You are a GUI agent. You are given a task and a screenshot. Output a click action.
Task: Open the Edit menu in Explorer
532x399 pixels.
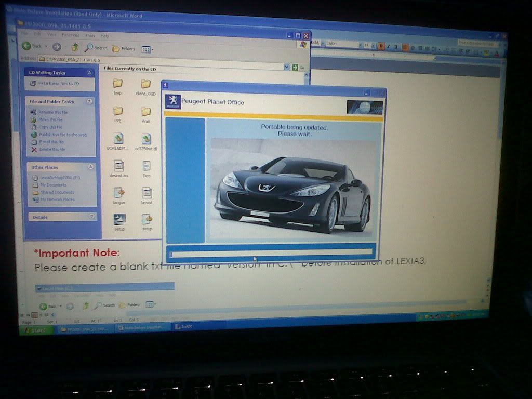[x=37, y=34]
